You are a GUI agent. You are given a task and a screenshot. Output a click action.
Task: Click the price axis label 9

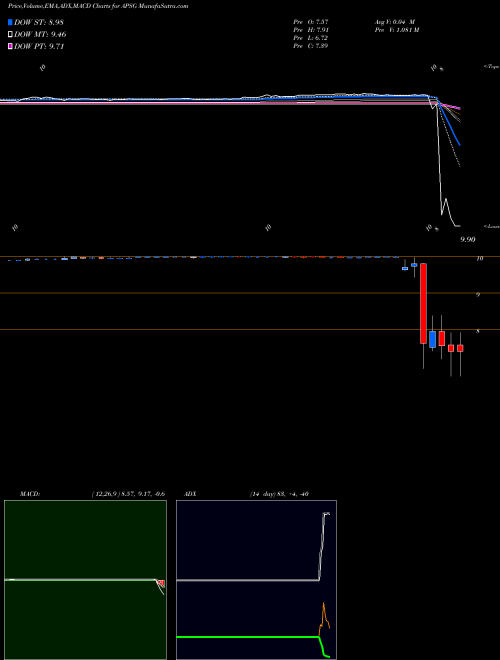[x=478, y=295]
